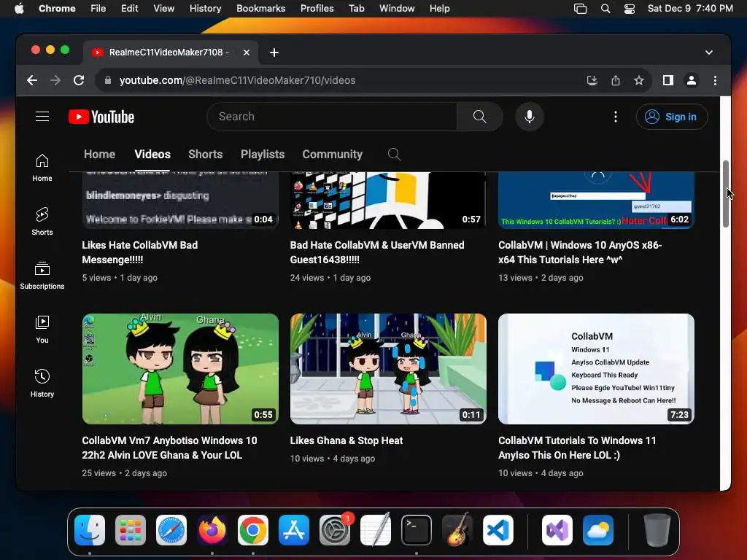
Task: Go back with browser back arrow
Action: pos(32,80)
